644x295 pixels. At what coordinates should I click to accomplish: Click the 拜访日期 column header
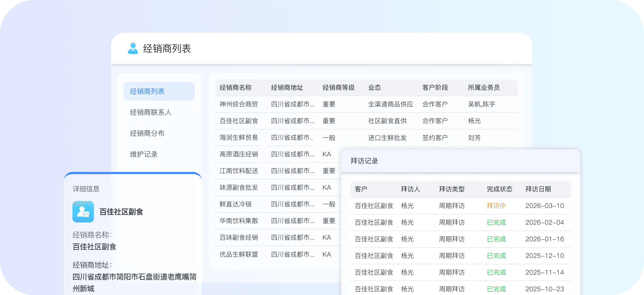click(x=538, y=189)
